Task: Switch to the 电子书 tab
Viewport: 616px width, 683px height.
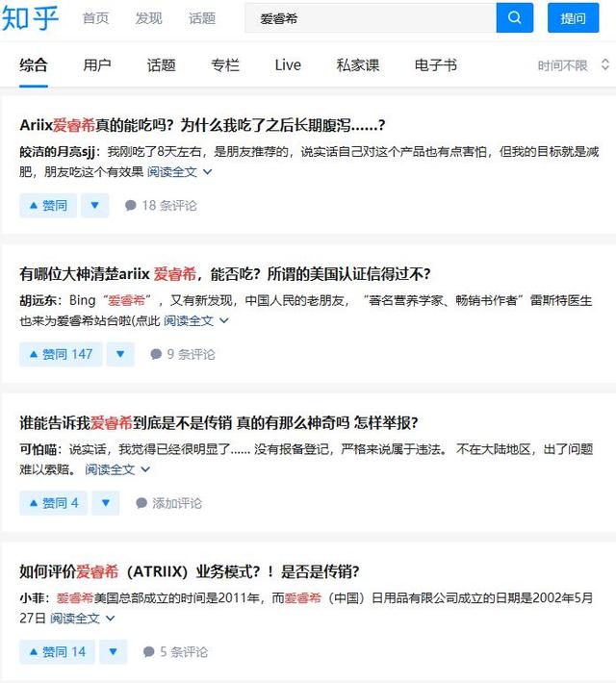Action: tap(435, 65)
